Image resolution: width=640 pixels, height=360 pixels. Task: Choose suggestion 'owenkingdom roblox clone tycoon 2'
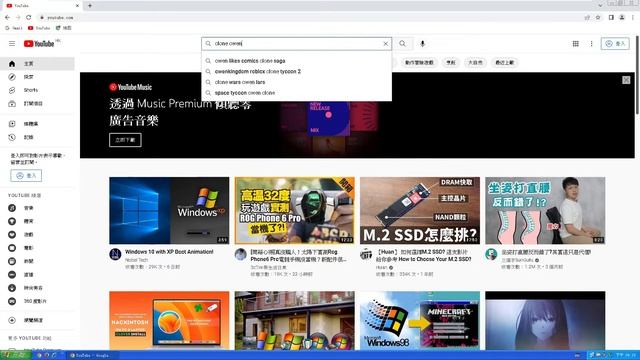pyautogui.click(x=296, y=71)
